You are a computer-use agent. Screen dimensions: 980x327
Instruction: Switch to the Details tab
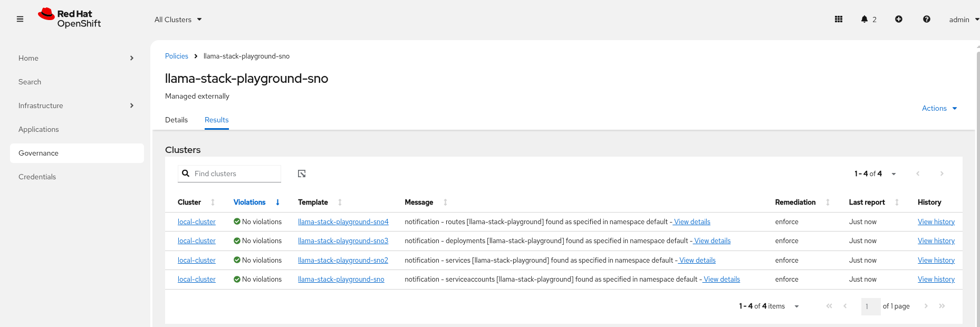[176, 120]
